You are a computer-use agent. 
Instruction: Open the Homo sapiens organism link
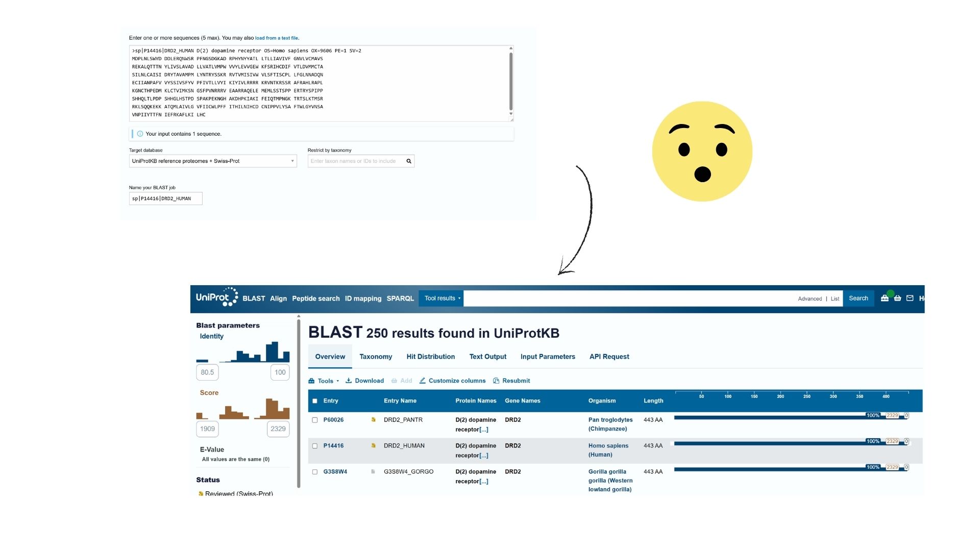pyautogui.click(x=608, y=450)
